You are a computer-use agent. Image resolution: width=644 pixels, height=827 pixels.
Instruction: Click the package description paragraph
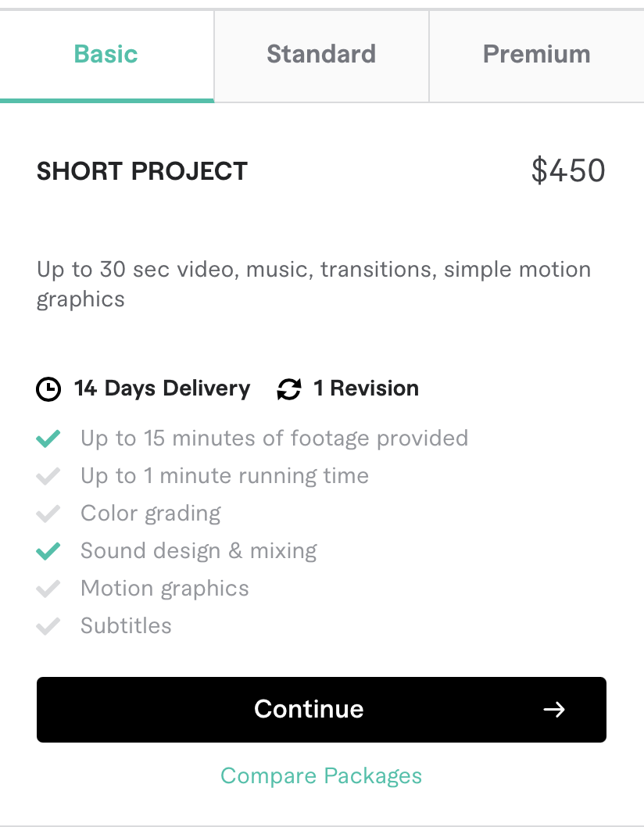click(313, 284)
